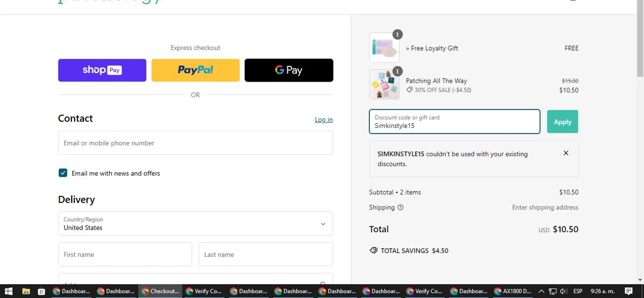Click the Patching All The Way product name
This screenshot has height=298, width=644.
tap(436, 81)
